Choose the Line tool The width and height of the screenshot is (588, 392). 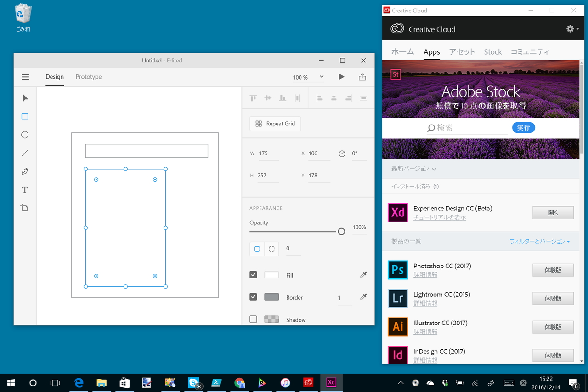25,153
